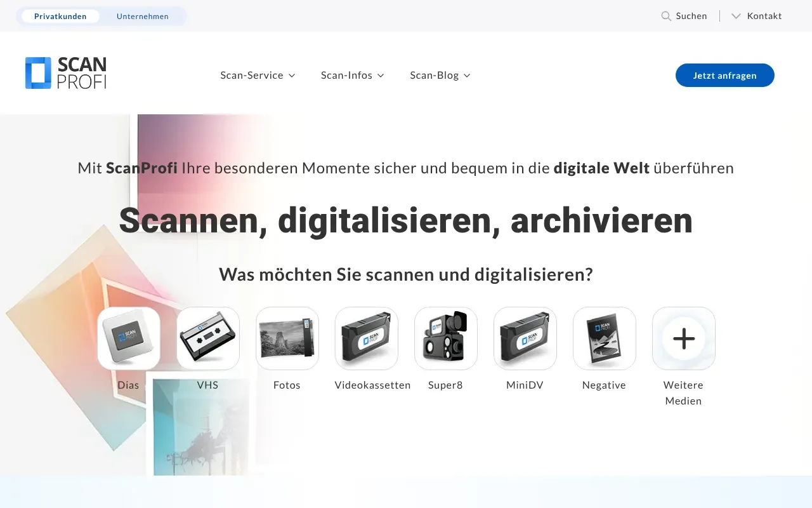Open the Kontakt menu item
Viewport: 812px width, 508px height.
coord(764,16)
